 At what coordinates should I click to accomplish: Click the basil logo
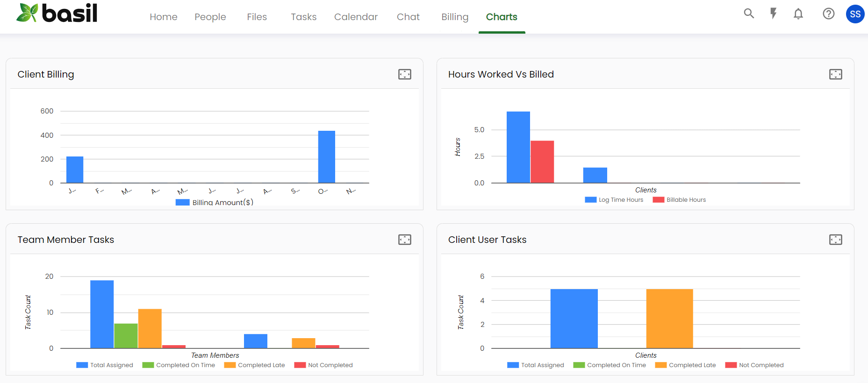pyautogui.click(x=57, y=13)
